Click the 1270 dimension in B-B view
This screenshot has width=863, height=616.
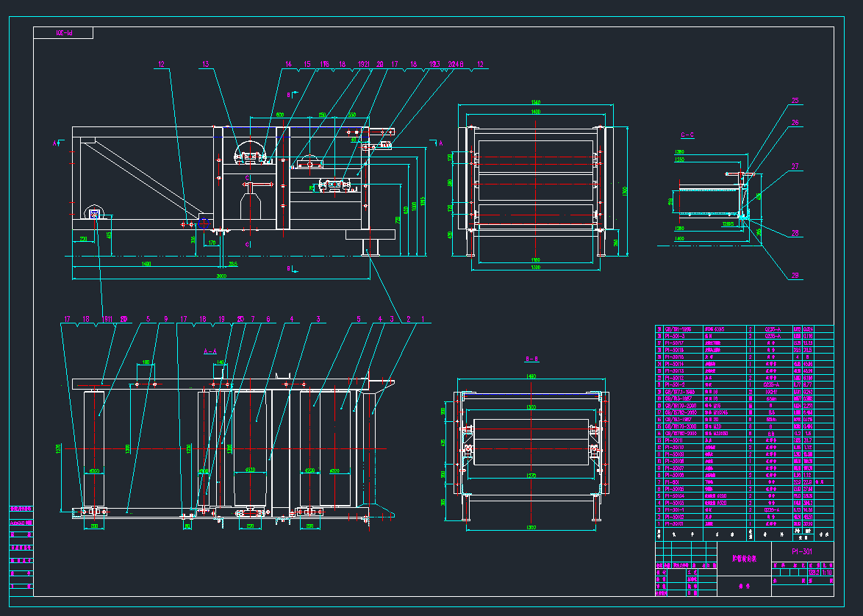pos(531,475)
